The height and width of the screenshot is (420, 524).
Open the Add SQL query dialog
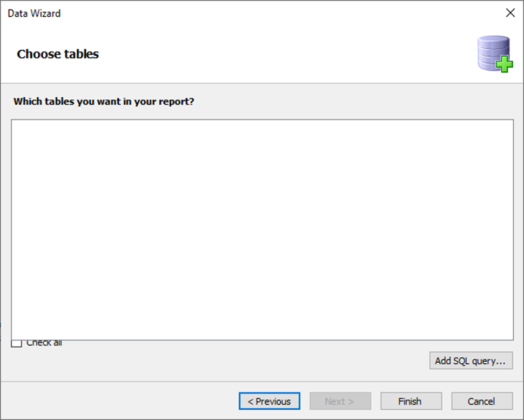point(471,361)
